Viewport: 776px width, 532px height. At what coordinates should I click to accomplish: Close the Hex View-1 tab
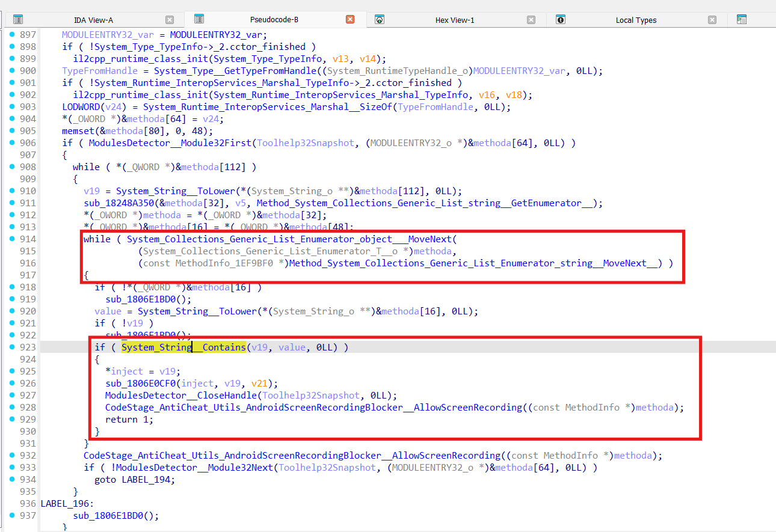click(531, 20)
